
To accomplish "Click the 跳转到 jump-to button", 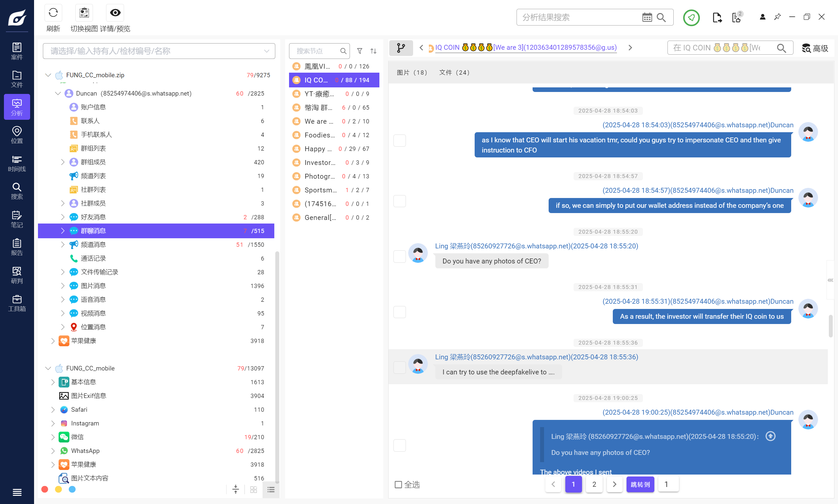I will (x=640, y=484).
